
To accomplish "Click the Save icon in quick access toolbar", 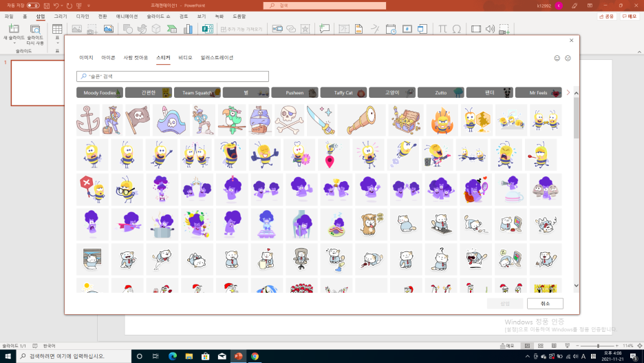I will (x=46, y=6).
